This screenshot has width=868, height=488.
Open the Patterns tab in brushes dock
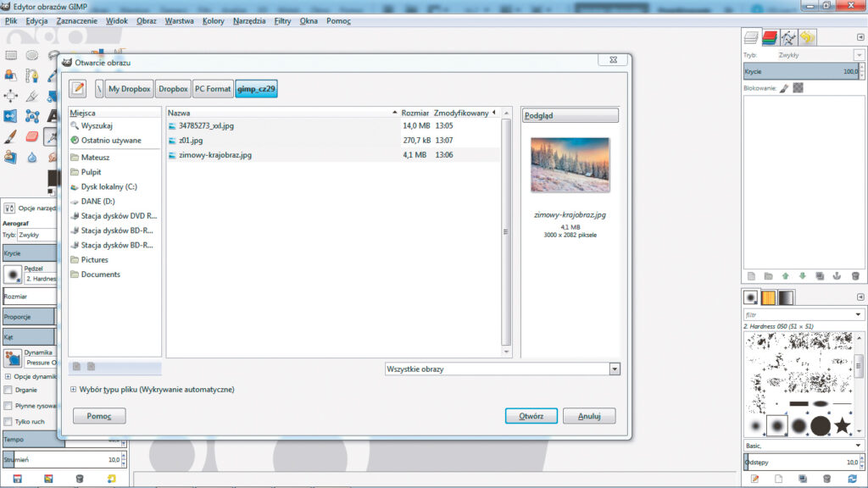point(769,297)
